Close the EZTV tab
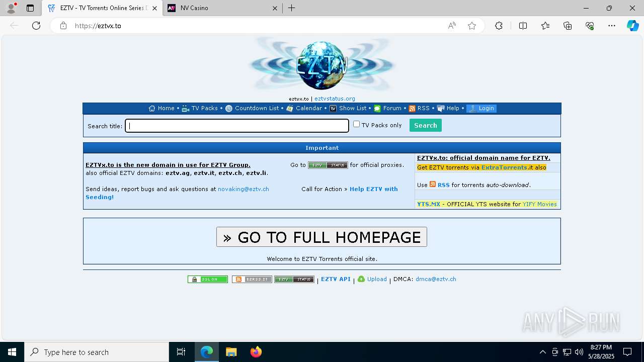 (154, 8)
